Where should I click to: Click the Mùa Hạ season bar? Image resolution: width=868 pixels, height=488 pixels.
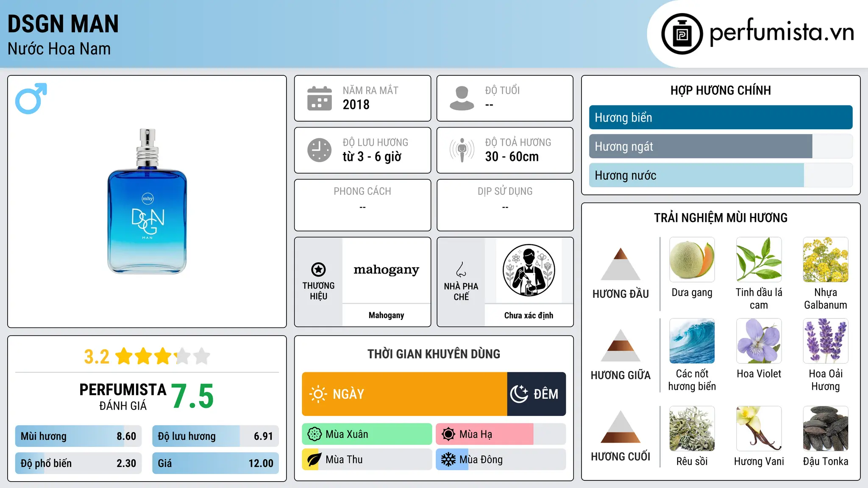(501, 434)
